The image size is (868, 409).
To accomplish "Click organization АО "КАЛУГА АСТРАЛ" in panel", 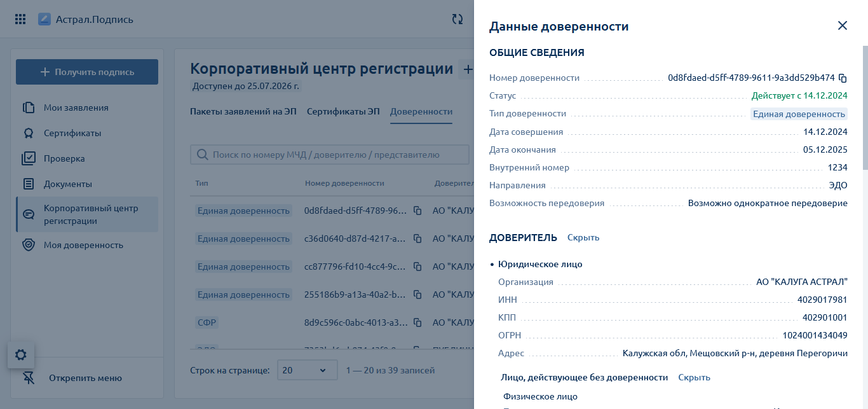I will (802, 282).
